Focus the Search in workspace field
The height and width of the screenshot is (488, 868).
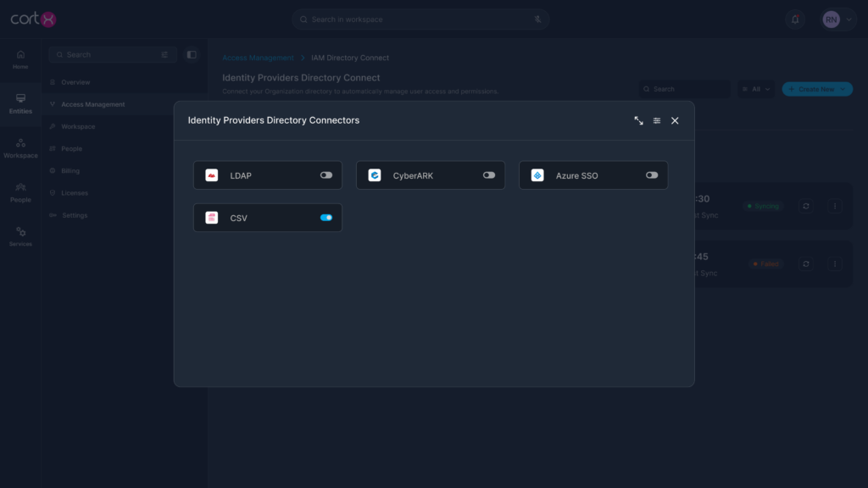pos(420,19)
